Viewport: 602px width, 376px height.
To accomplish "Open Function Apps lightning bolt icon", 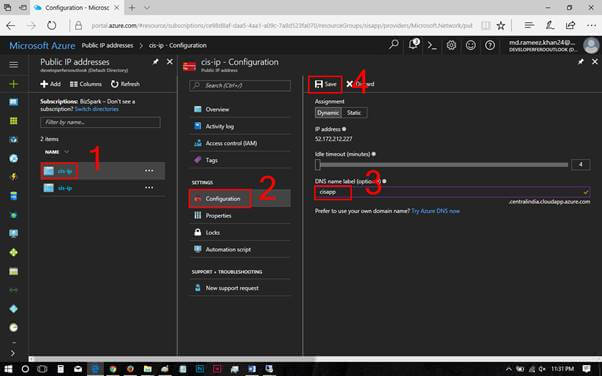I will (x=13, y=177).
